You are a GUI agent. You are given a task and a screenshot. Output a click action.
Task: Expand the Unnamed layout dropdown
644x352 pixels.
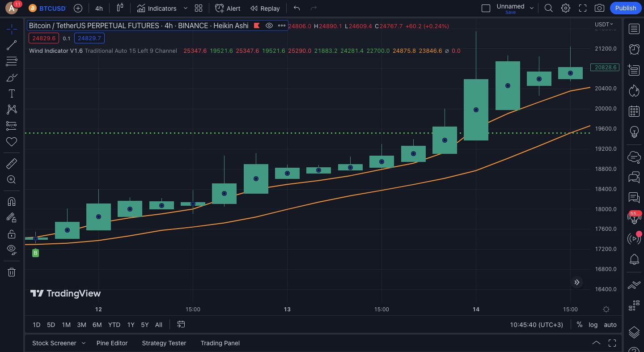(532, 8)
